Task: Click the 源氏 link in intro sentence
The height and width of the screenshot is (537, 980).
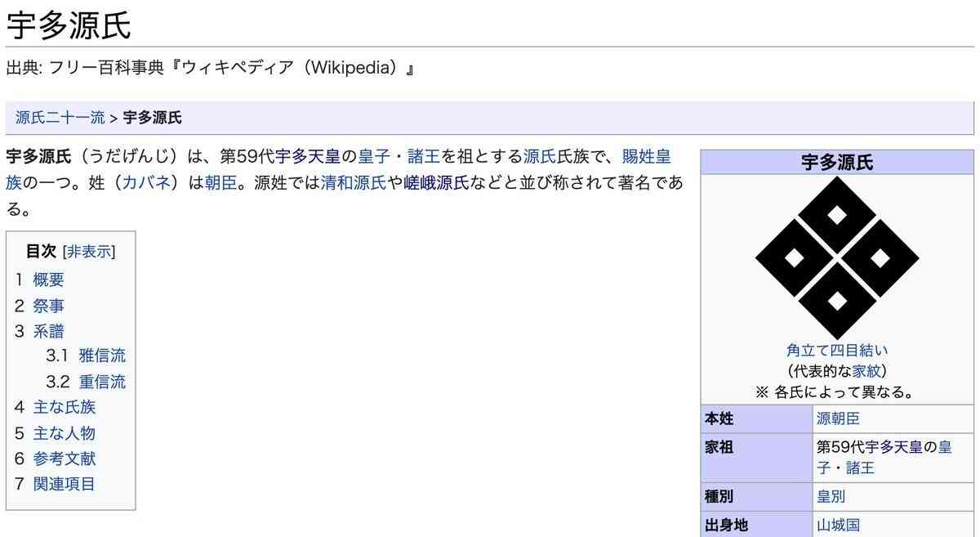Action: (539, 157)
